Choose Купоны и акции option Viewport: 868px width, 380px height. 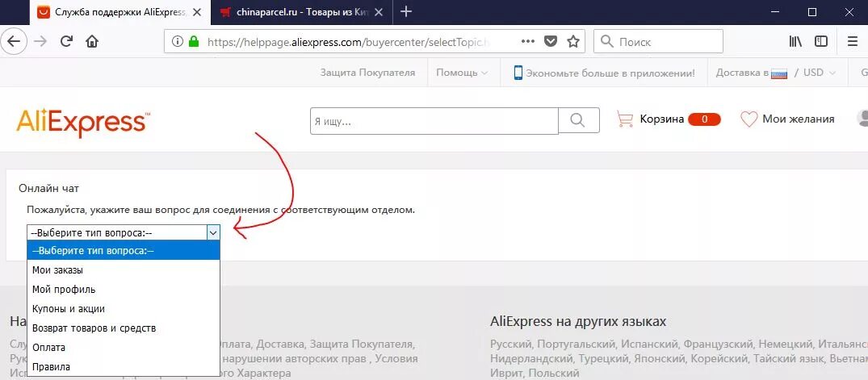[x=124, y=309]
